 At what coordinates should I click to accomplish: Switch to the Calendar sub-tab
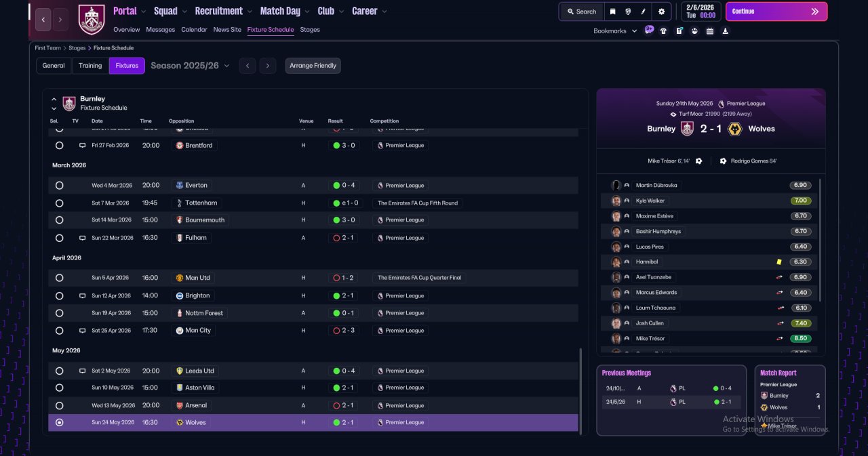tap(194, 30)
